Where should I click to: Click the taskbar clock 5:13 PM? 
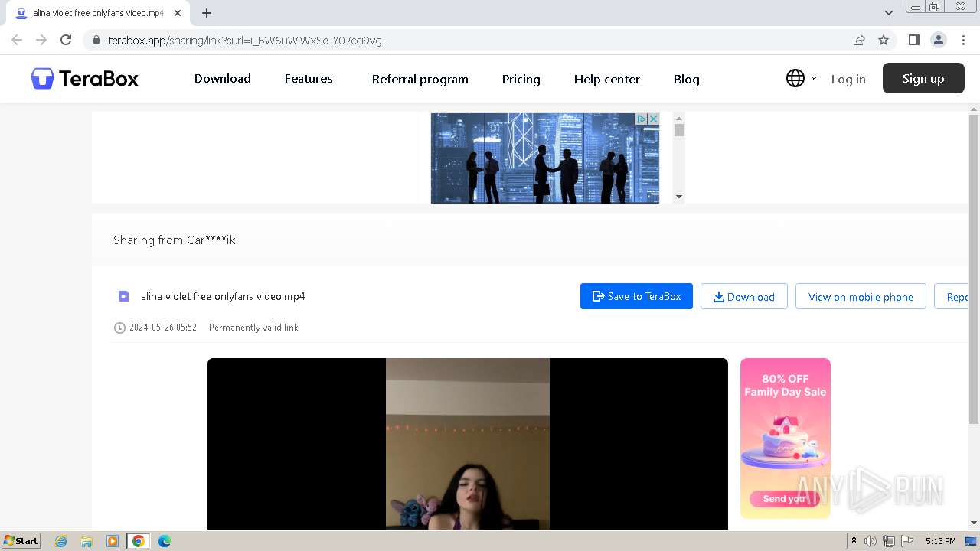(x=940, y=541)
